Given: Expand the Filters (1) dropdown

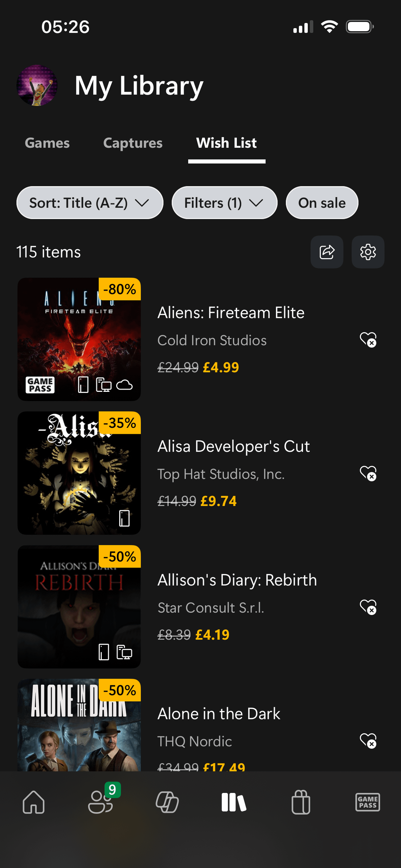Looking at the screenshot, I should tap(224, 203).
